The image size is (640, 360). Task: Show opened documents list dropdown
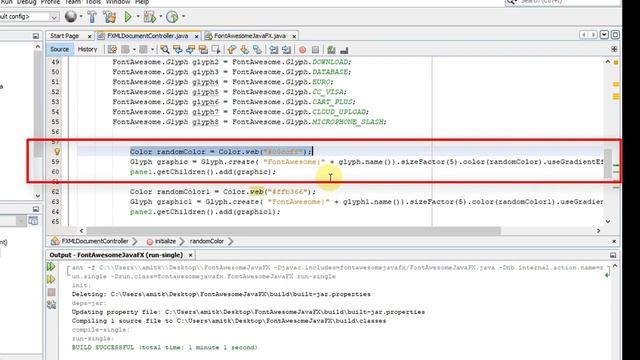tap(604, 35)
